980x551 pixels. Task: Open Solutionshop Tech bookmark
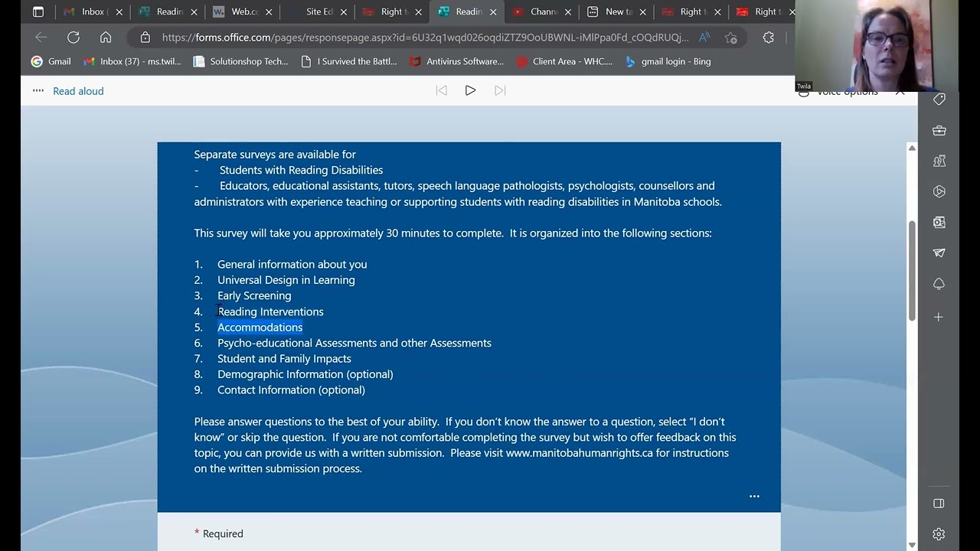click(x=240, y=61)
